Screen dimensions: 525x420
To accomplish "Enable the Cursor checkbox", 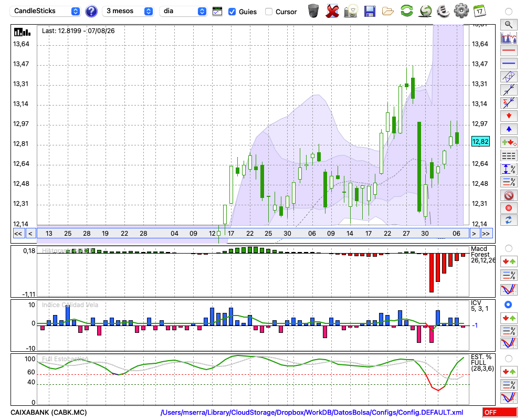I will [x=268, y=12].
